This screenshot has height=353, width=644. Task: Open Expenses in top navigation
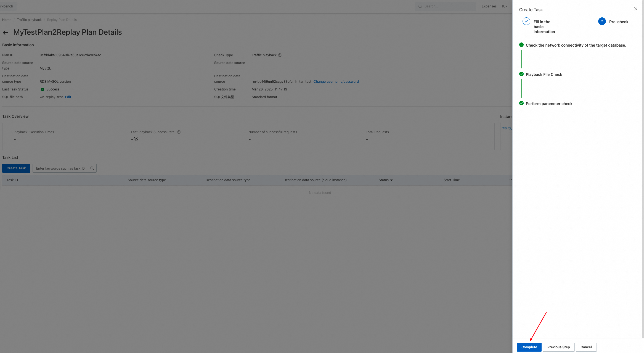[x=489, y=6]
